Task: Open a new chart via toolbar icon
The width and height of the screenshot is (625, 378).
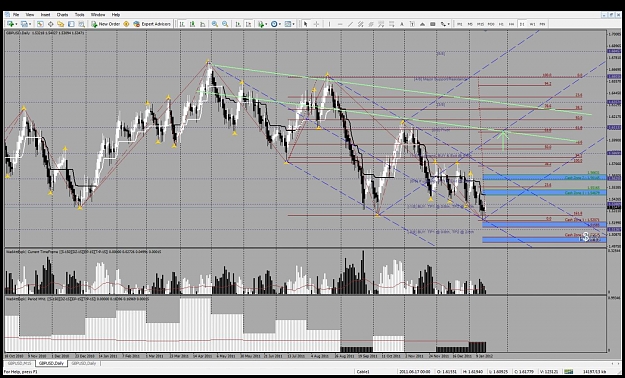Action: [x=10, y=24]
